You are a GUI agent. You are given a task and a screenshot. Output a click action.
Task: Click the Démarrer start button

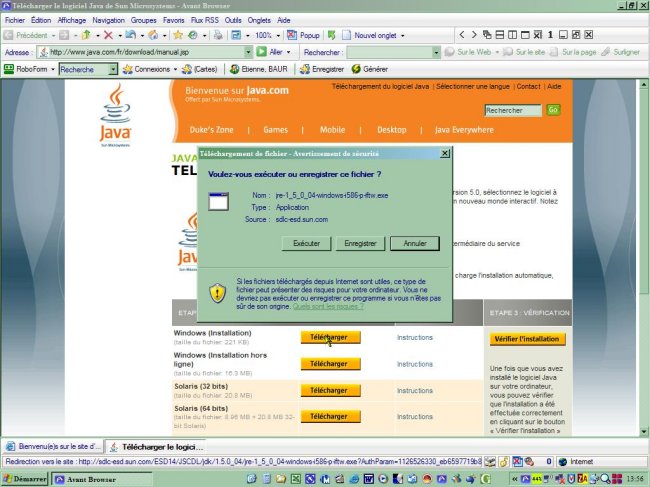pos(24,479)
